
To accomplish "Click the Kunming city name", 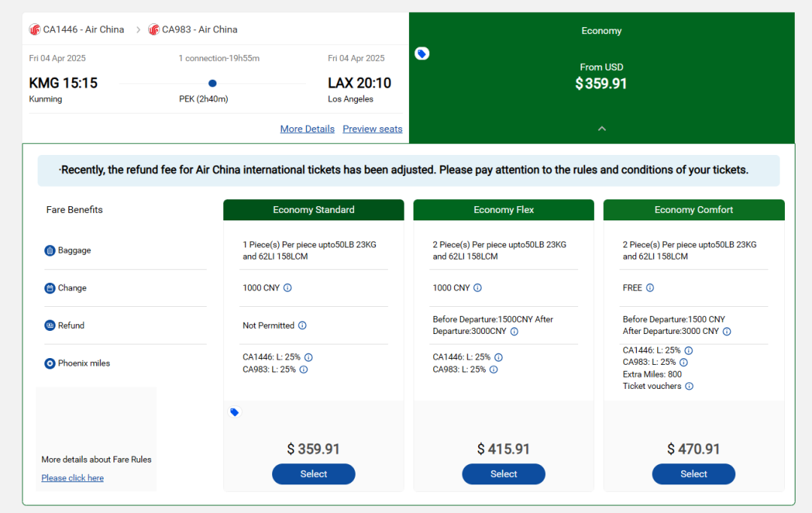I will [x=46, y=99].
